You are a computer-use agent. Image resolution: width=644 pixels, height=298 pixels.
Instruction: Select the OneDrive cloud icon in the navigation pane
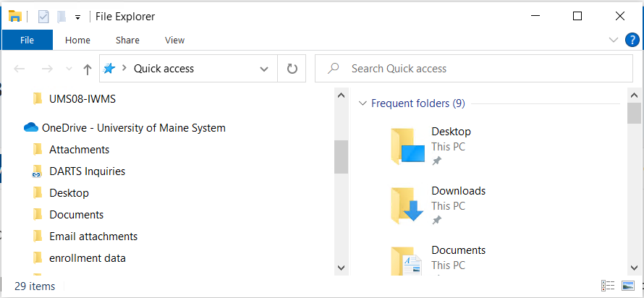(31, 127)
